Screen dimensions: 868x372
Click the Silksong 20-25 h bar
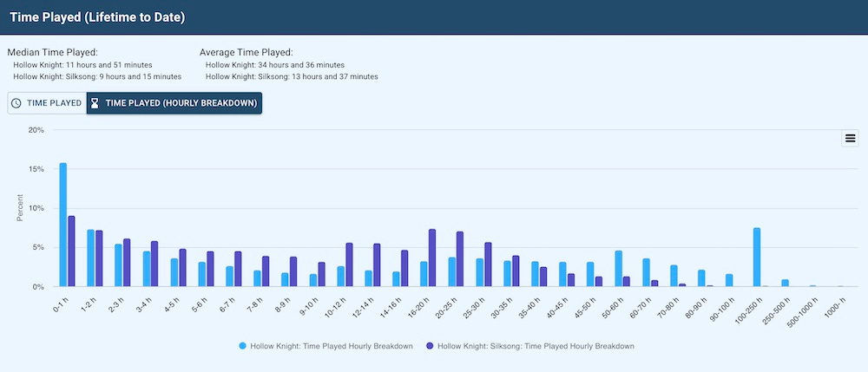(x=460, y=258)
